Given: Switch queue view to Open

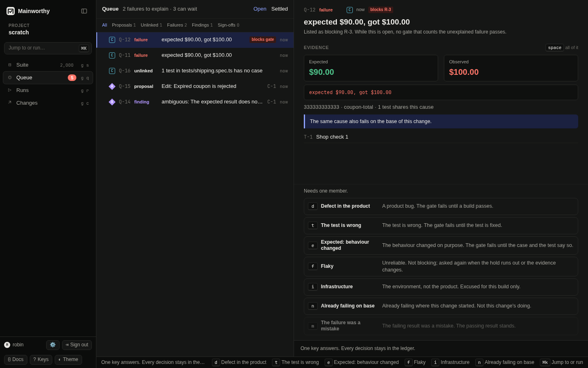Looking at the screenshot, I should pyautogui.click(x=260, y=9).
